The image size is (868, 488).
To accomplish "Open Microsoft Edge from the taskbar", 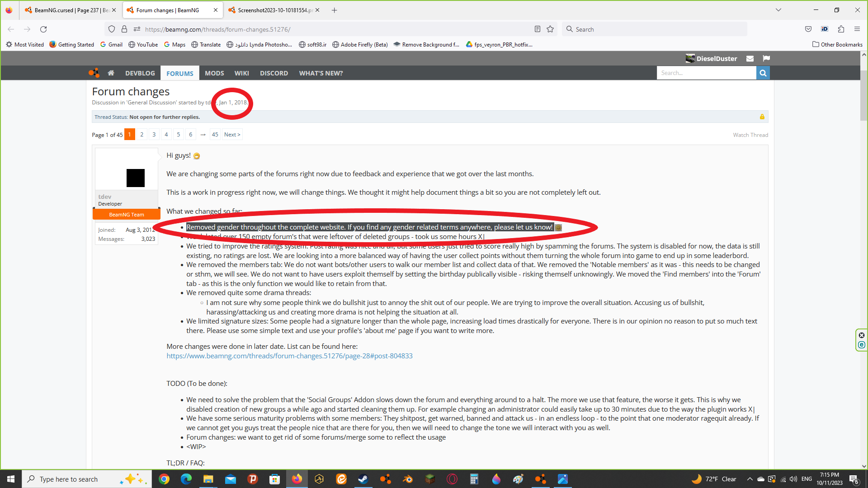I will pos(186,479).
